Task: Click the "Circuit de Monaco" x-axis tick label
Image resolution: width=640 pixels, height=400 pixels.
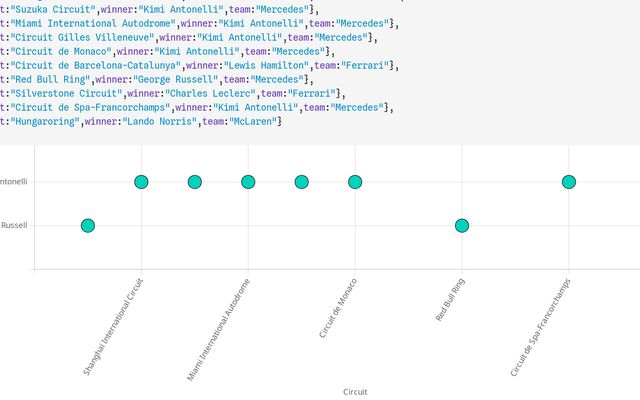Action: click(338, 308)
